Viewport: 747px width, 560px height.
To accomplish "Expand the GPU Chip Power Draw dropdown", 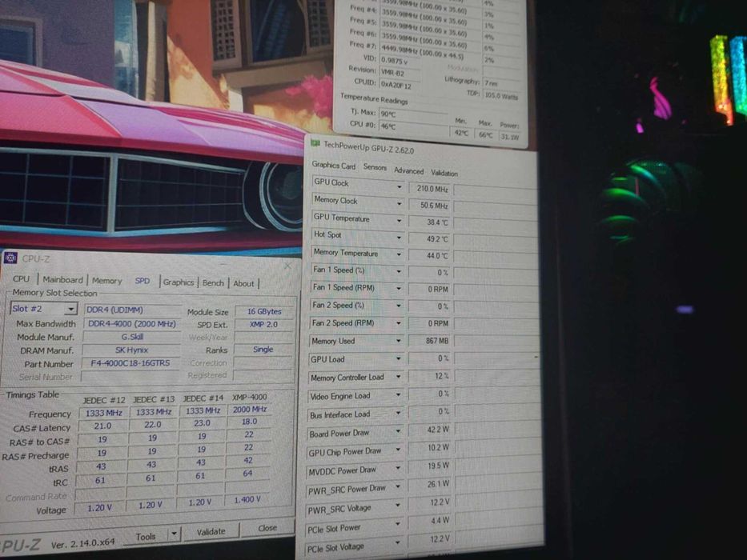I will [x=398, y=450].
